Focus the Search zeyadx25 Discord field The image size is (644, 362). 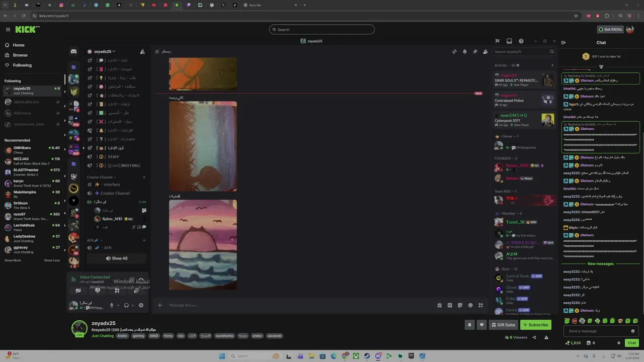click(524, 52)
